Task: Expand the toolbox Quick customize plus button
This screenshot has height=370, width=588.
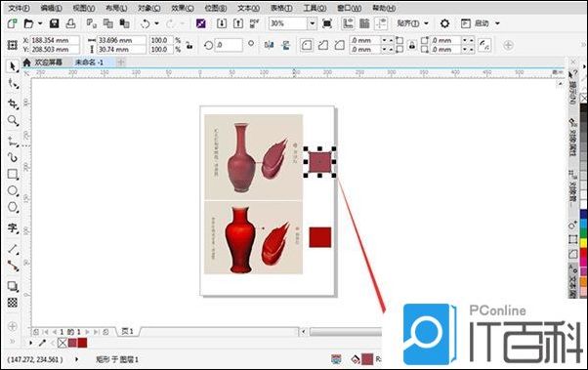Action: point(13,326)
